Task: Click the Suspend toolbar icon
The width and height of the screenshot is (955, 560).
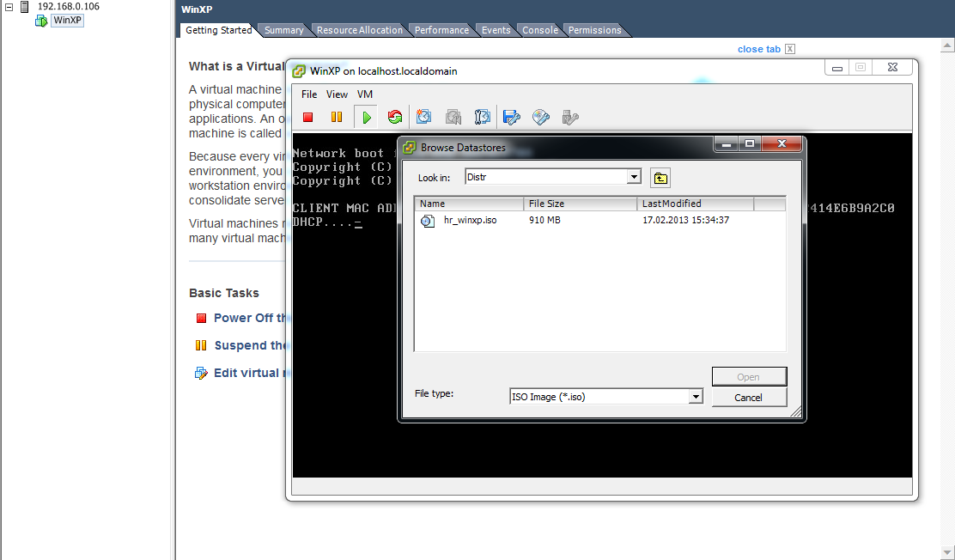Action: pos(336,117)
